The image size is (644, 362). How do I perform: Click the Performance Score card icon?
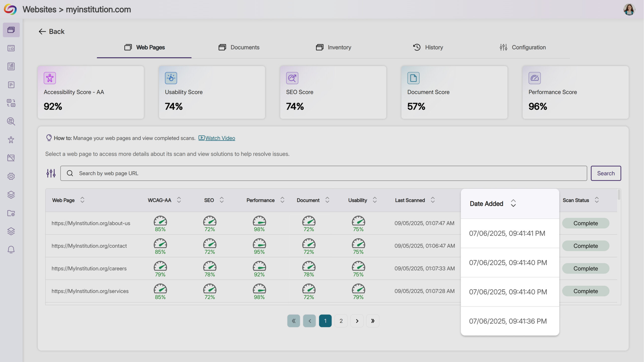click(535, 78)
